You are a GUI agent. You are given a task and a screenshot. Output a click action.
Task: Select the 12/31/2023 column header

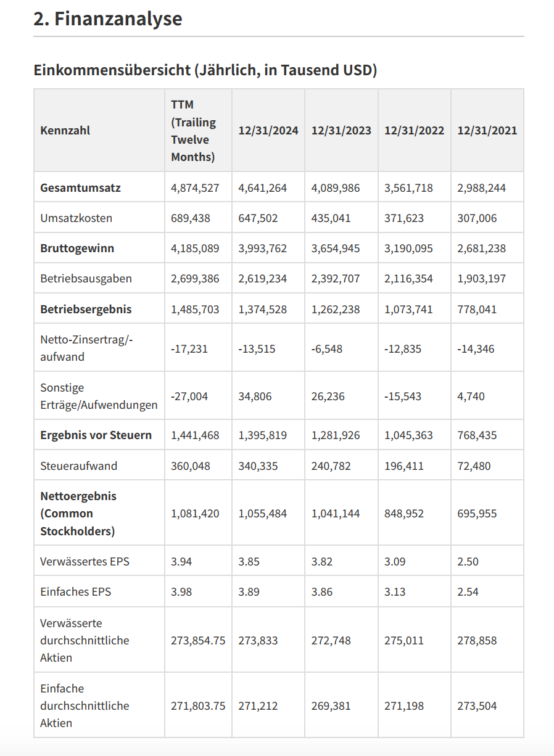tap(341, 131)
